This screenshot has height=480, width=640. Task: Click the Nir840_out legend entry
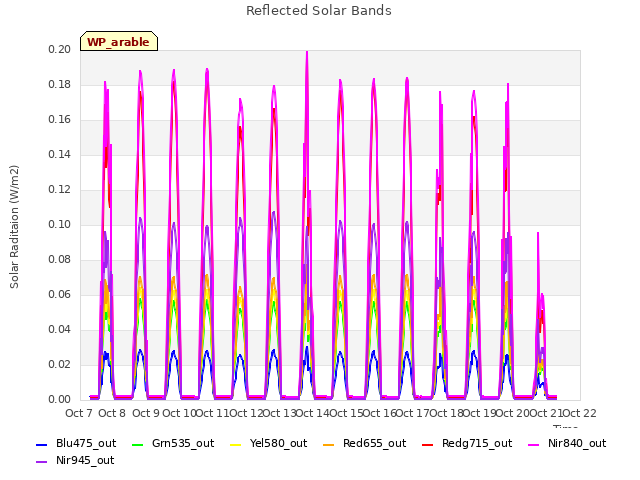[567, 443]
